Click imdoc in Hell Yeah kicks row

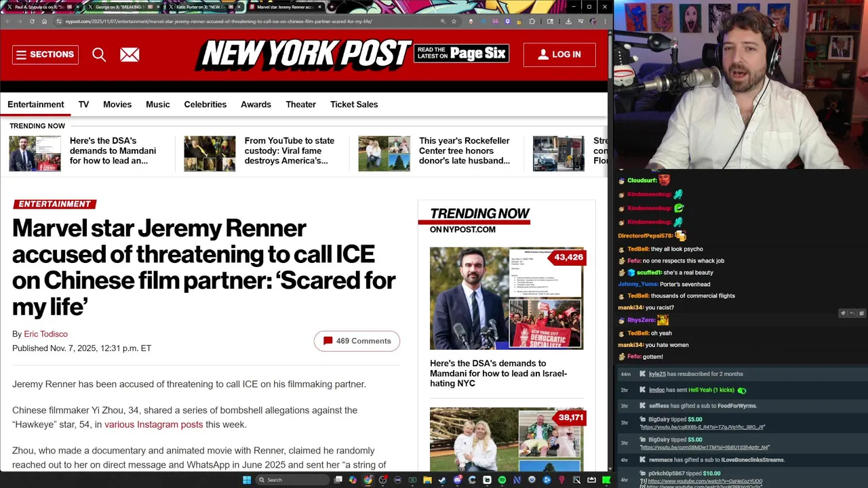(656, 390)
